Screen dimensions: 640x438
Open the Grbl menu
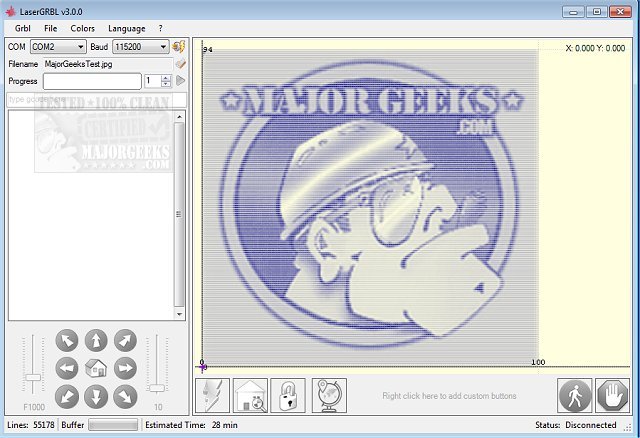(x=22, y=28)
